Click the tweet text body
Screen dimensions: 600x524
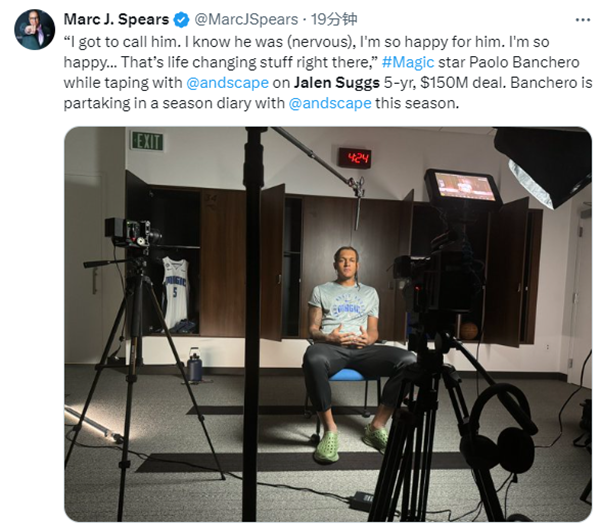click(328, 72)
